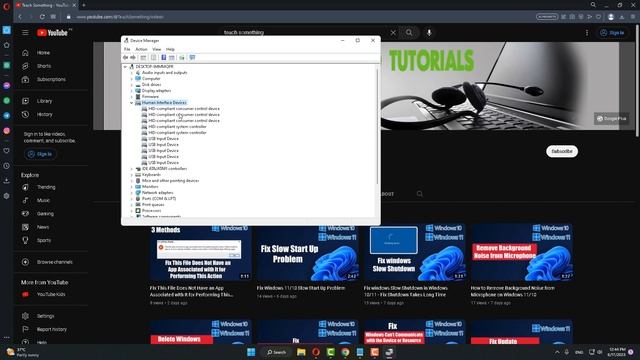
Task: Expand Network adapters node
Action: click(132, 193)
